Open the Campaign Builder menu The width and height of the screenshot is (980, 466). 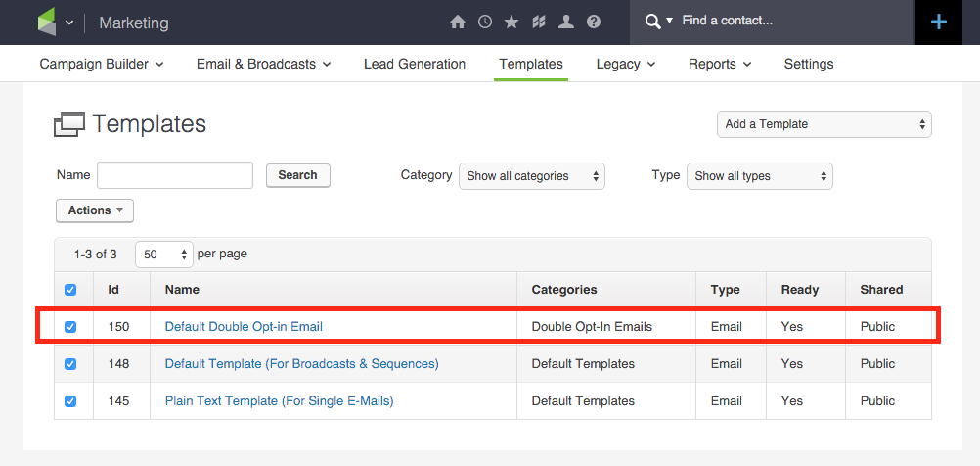click(101, 64)
